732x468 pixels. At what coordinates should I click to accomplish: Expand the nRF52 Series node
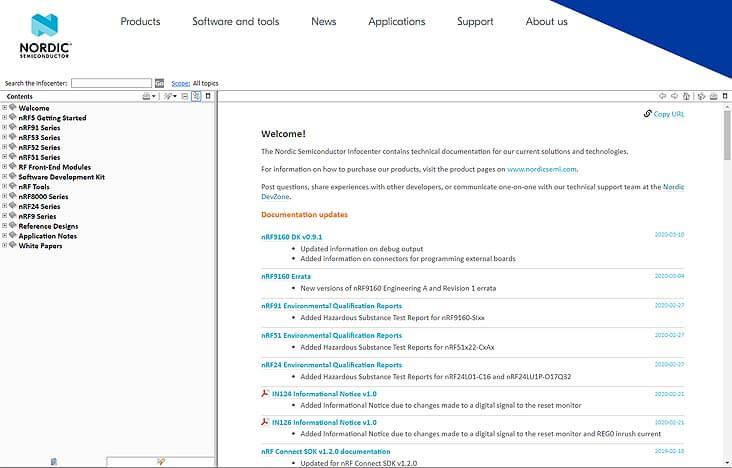5,147
